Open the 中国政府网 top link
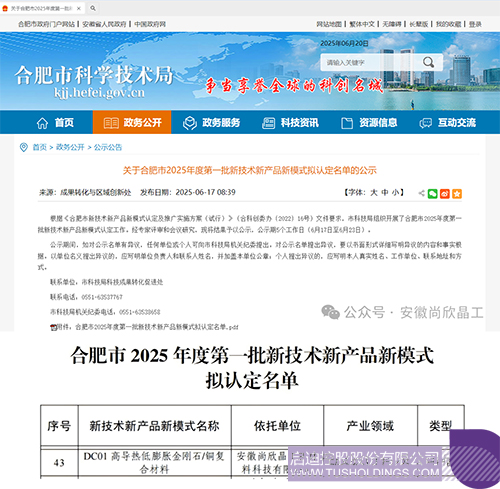 [x=150, y=24]
